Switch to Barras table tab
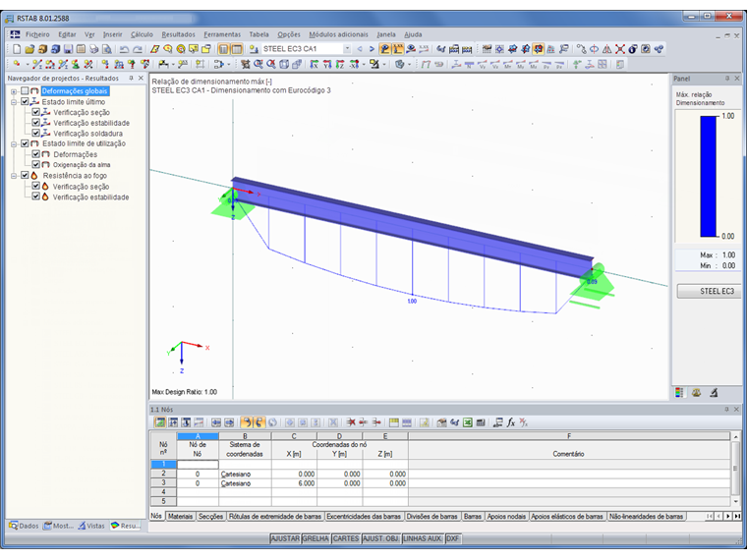Viewport: 747px width, 560px height. click(472, 516)
